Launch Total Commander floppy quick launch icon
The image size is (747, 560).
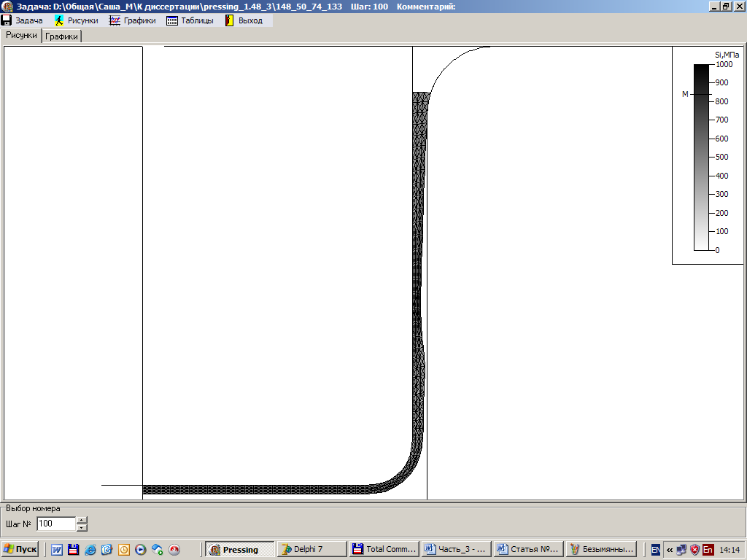[73, 550]
